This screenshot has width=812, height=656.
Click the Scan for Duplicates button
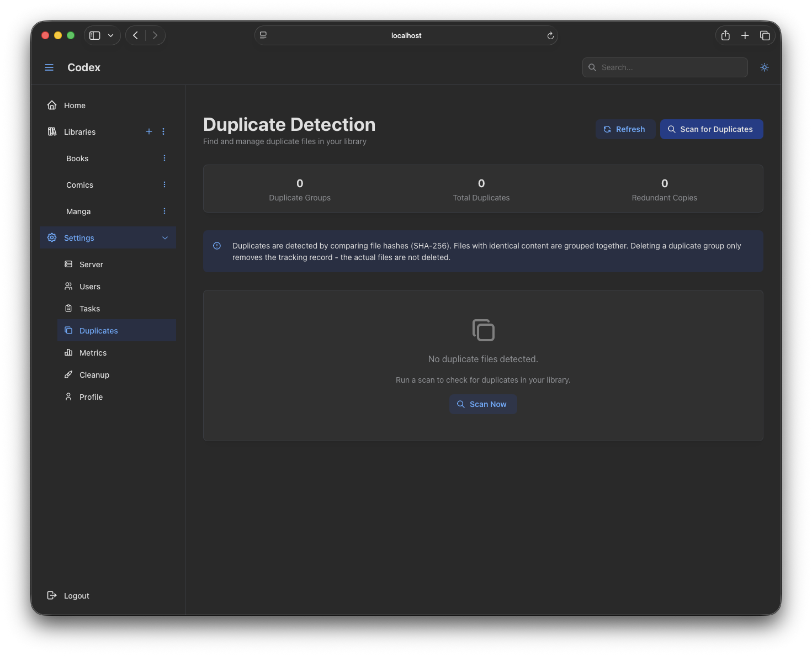pyautogui.click(x=712, y=129)
